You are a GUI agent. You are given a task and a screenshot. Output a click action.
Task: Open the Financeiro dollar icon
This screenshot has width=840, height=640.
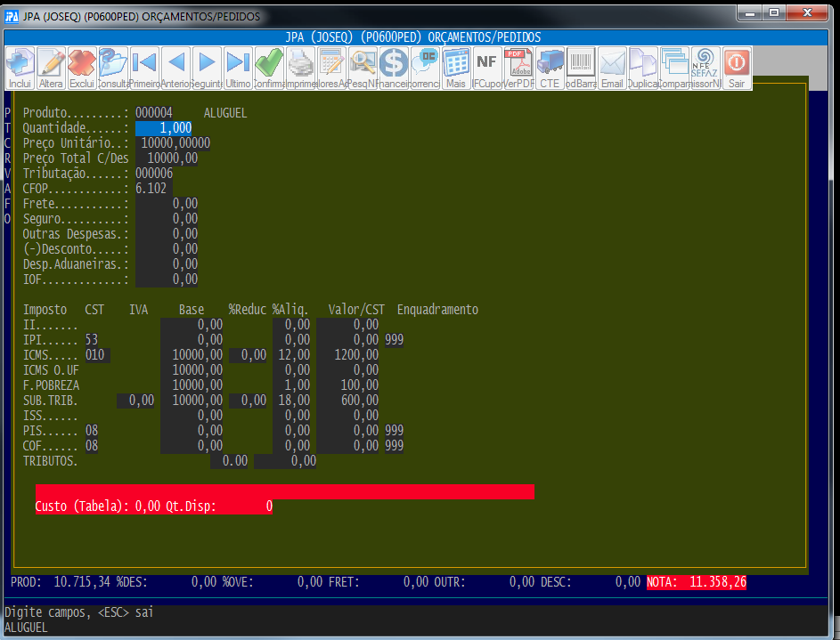tap(394, 68)
